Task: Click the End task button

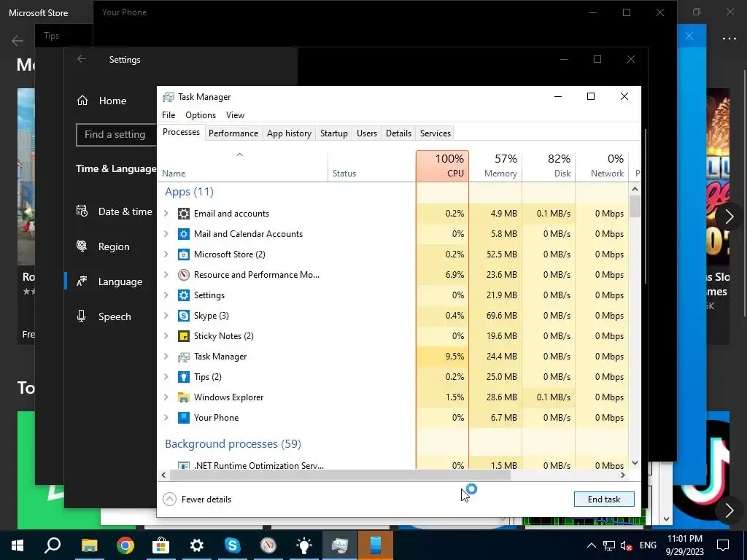Action: (604, 499)
